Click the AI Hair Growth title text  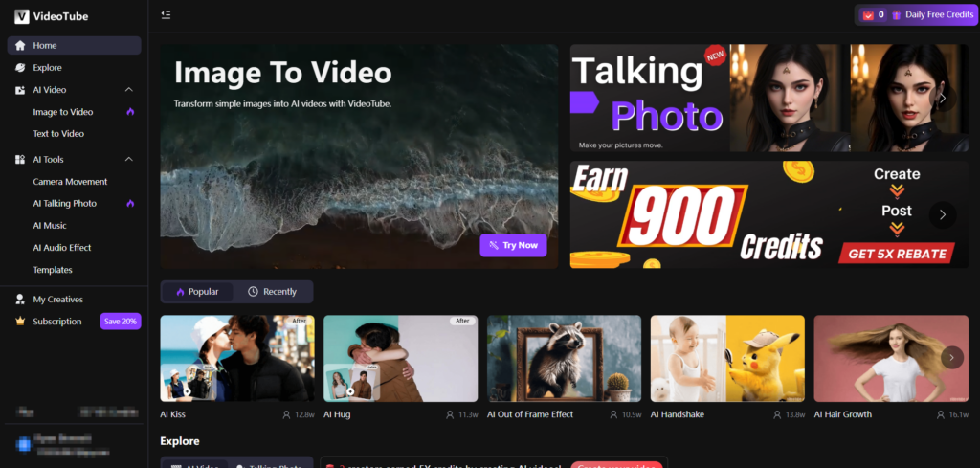842,414
